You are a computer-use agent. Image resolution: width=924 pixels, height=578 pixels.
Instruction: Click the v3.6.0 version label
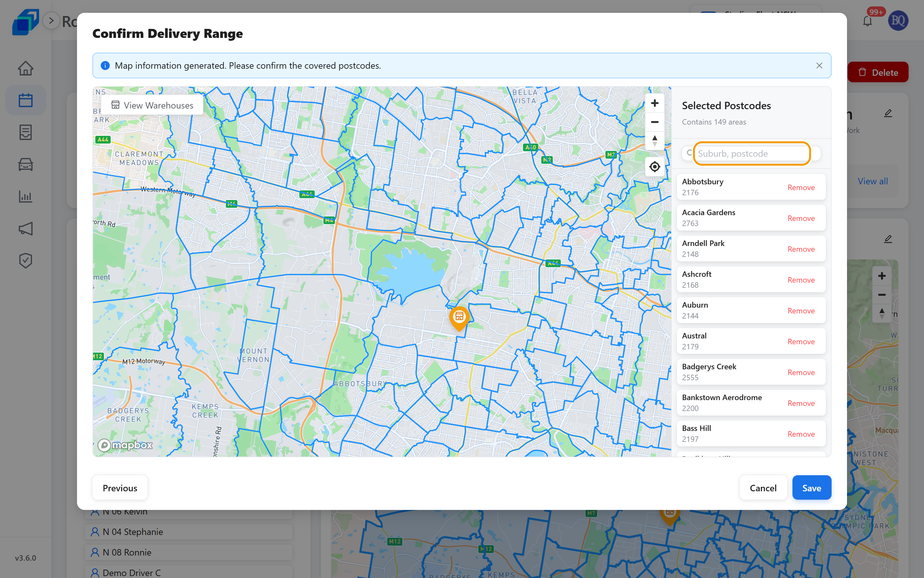[26, 558]
